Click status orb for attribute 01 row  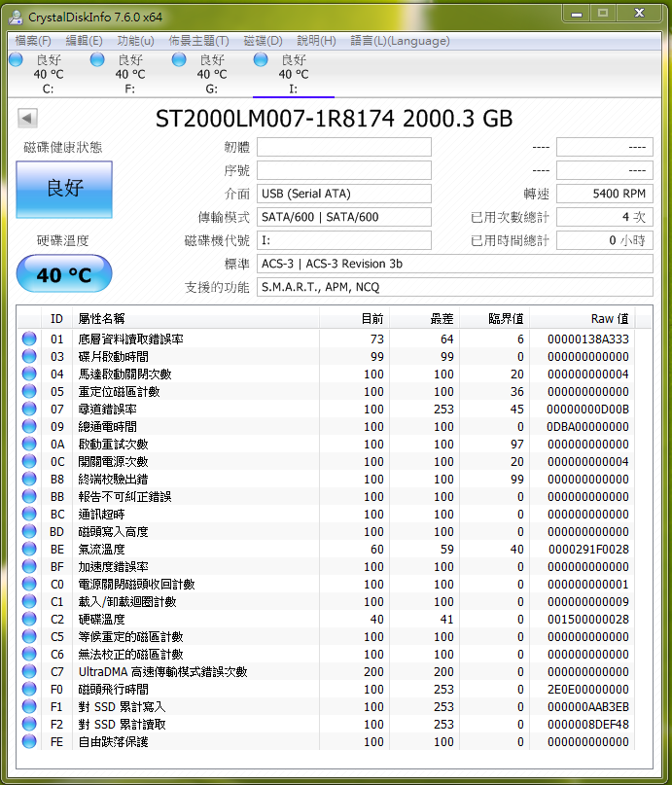[29, 339]
